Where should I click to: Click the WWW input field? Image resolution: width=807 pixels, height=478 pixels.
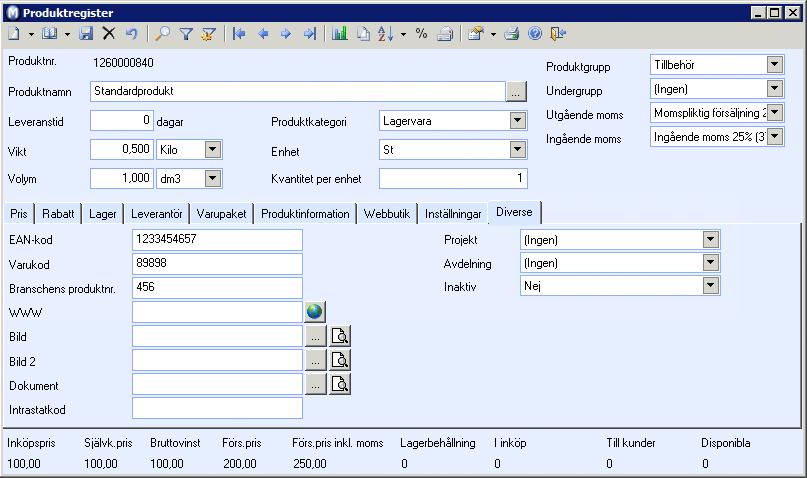pyautogui.click(x=217, y=312)
